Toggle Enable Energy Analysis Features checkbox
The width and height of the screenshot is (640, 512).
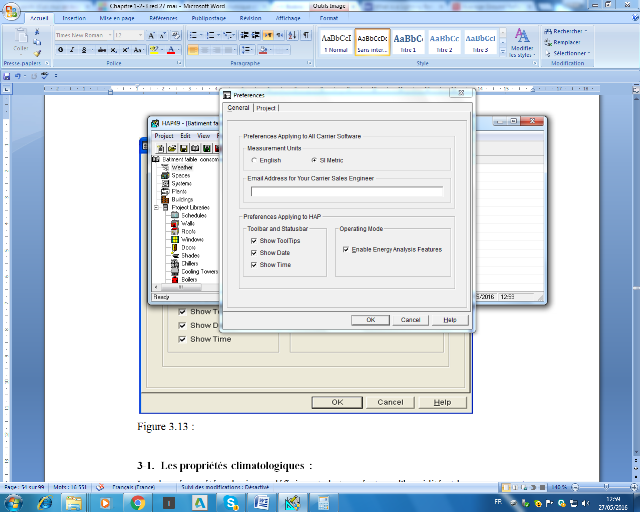click(346, 249)
